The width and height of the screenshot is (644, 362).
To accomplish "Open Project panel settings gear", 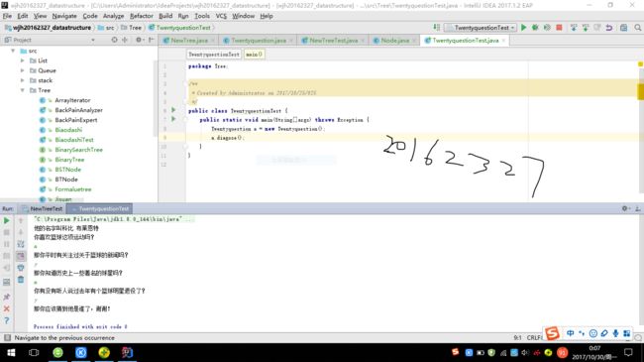I will point(139,40).
